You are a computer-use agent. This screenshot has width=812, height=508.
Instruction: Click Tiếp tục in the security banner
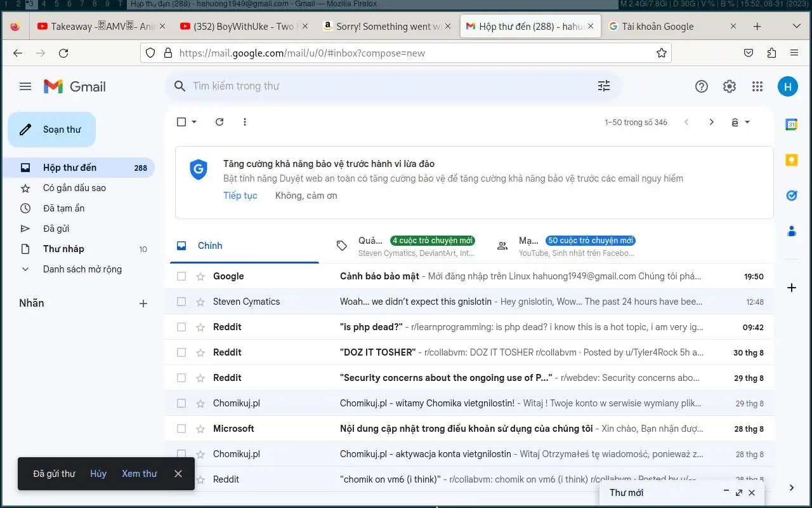240,196
